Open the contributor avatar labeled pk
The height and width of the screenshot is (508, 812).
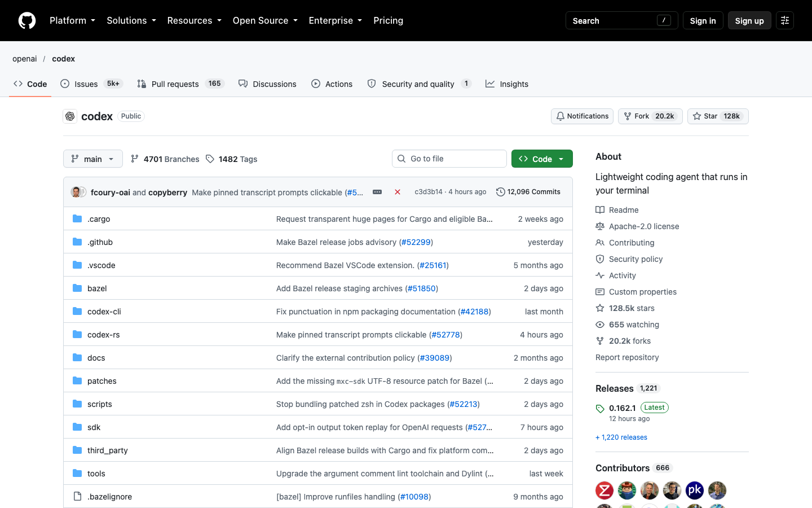(x=695, y=491)
